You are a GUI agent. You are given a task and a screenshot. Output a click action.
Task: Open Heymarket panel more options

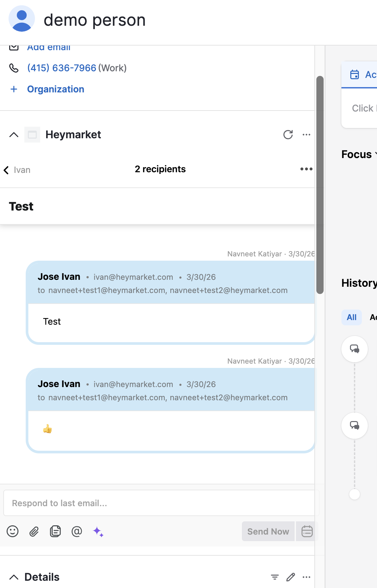pos(306,135)
